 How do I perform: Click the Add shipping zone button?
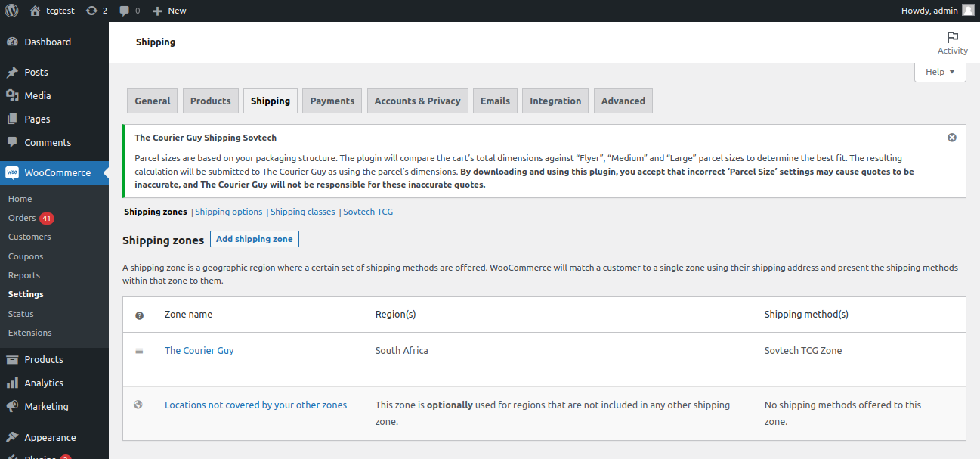pos(255,239)
